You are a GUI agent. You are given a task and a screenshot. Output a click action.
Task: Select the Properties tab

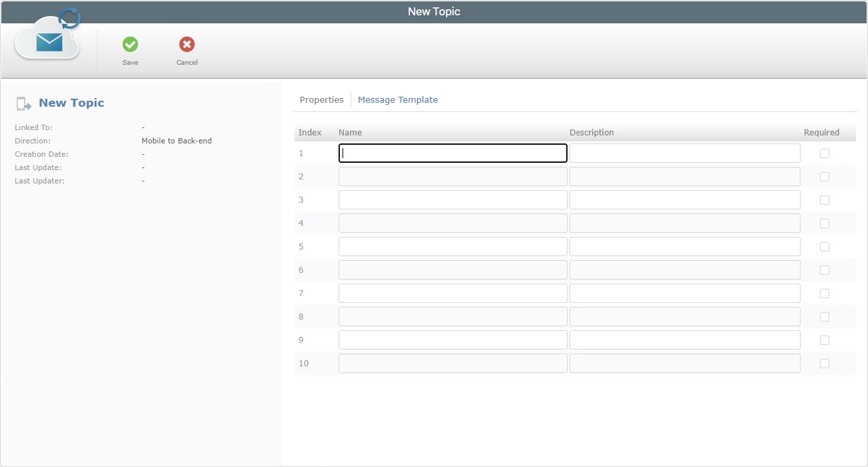coord(321,99)
